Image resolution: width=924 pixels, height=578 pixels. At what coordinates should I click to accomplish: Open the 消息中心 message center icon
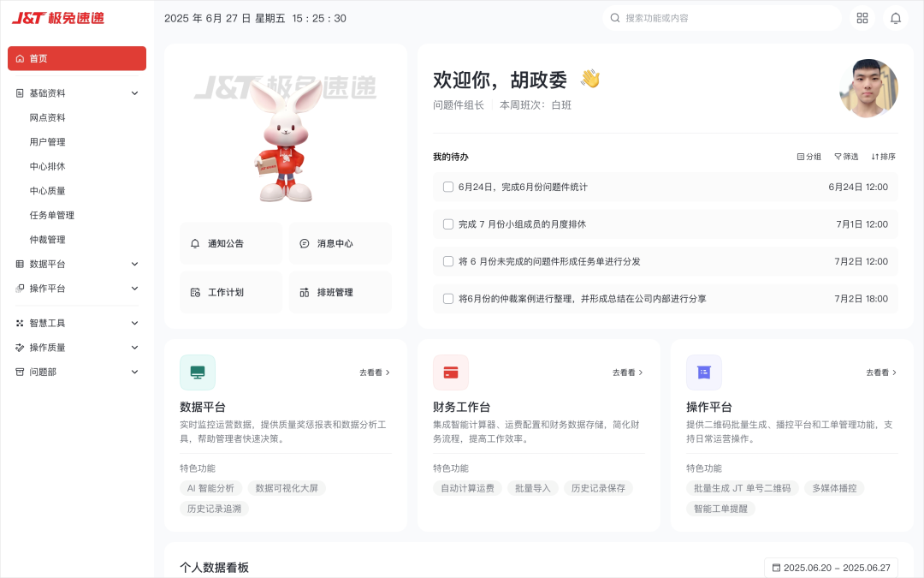tap(304, 243)
